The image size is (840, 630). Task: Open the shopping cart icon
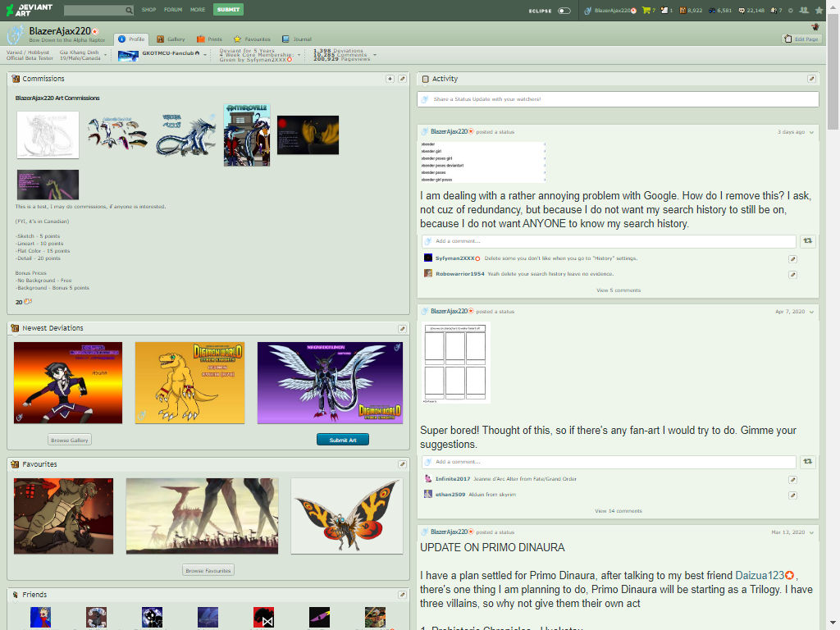[646, 10]
